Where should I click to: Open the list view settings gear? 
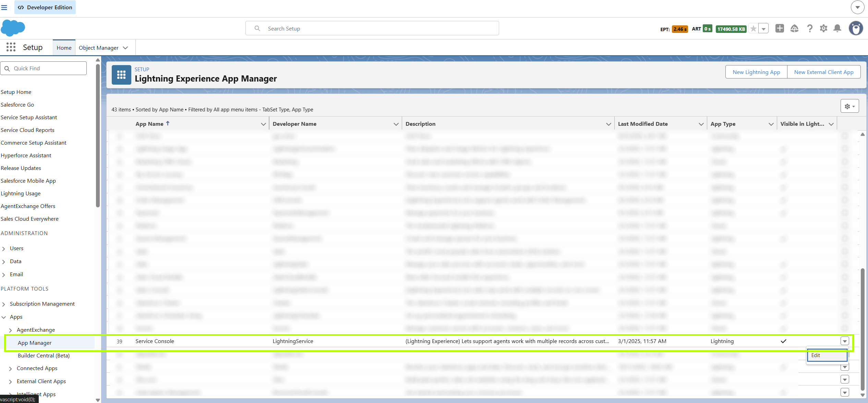tap(849, 106)
